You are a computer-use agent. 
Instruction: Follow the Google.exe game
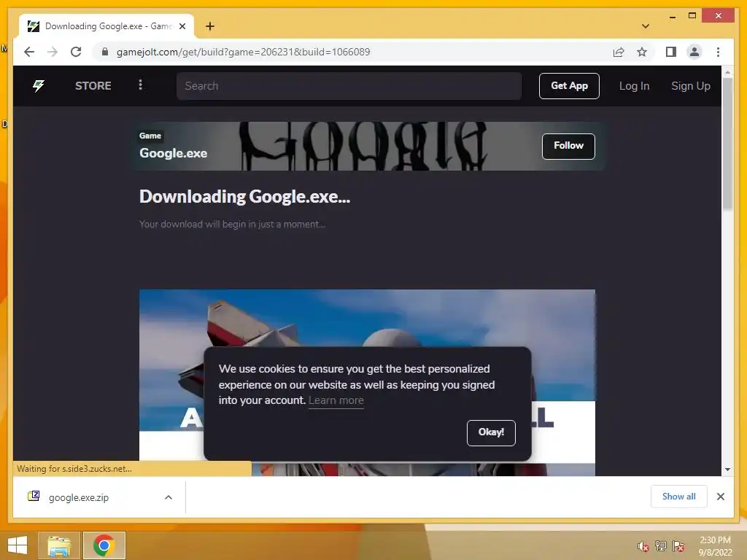tap(568, 146)
